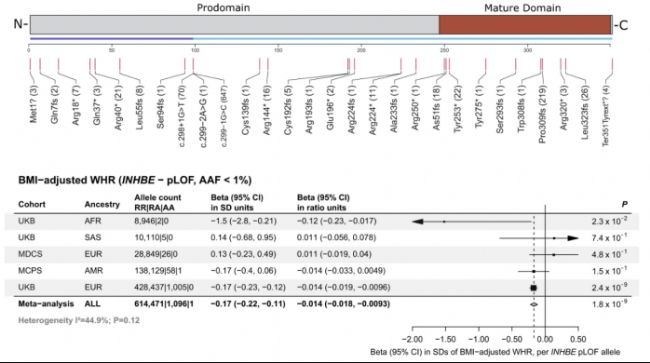Screen dimensions: 650x363
Task: Click the Heterogeneity I² text
Action: tap(79, 320)
